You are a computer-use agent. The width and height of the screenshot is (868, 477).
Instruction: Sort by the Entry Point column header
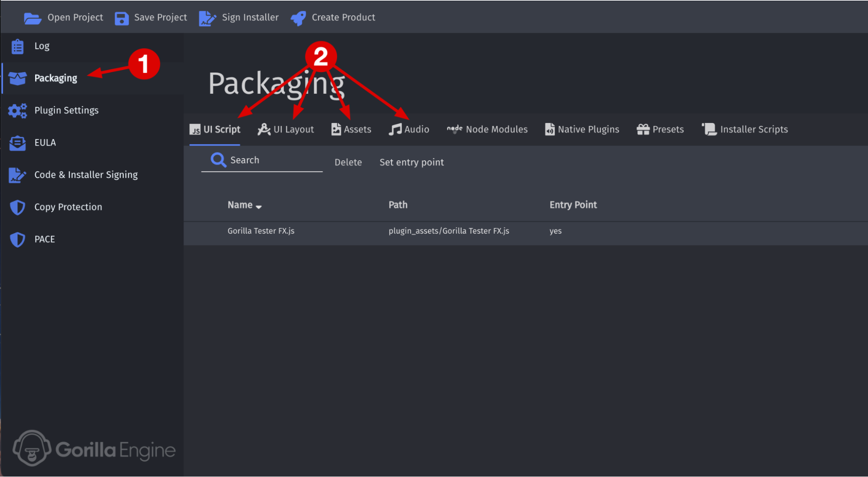click(573, 205)
